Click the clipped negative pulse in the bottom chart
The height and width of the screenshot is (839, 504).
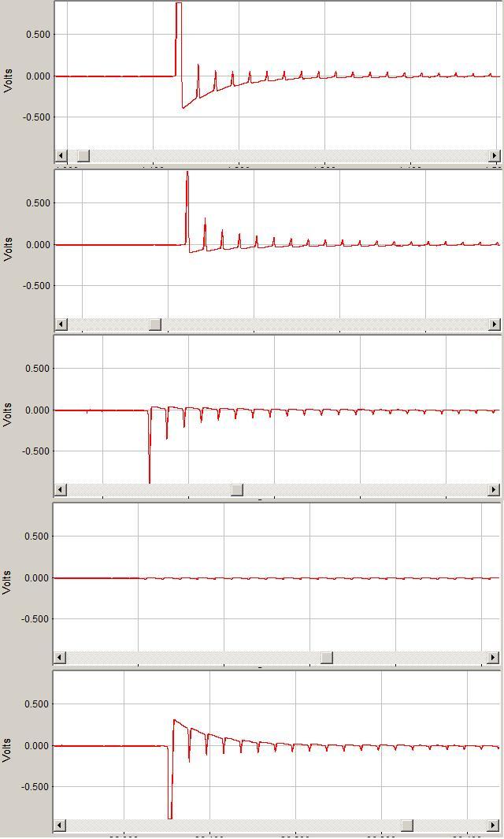pyautogui.click(x=170, y=781)
